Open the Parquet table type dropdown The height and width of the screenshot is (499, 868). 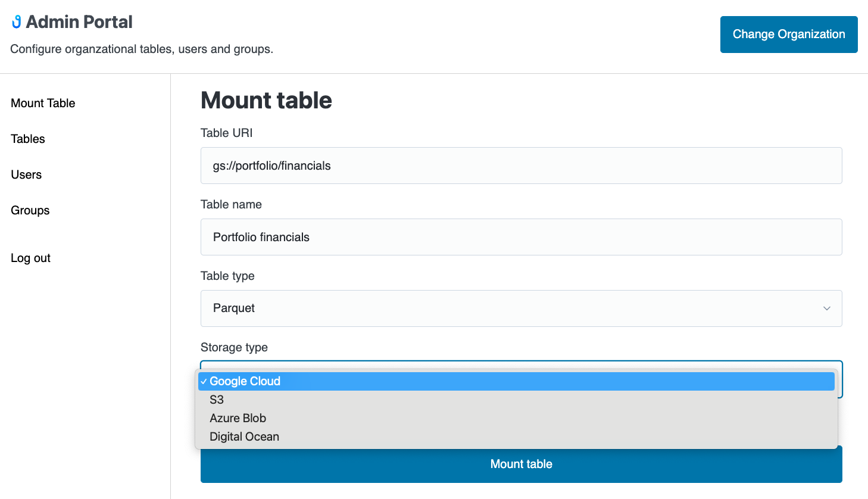tap(520, 308)
